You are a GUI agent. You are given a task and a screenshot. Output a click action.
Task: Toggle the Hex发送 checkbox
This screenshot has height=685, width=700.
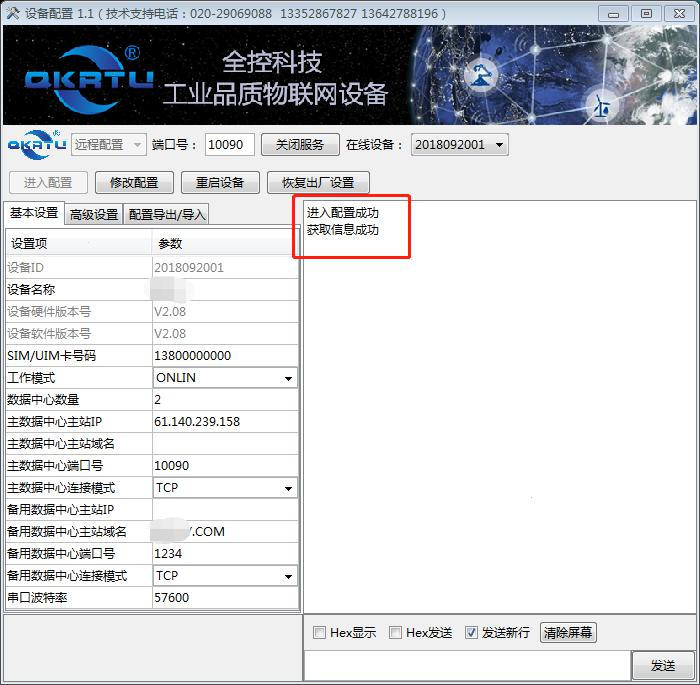(395, 632)
